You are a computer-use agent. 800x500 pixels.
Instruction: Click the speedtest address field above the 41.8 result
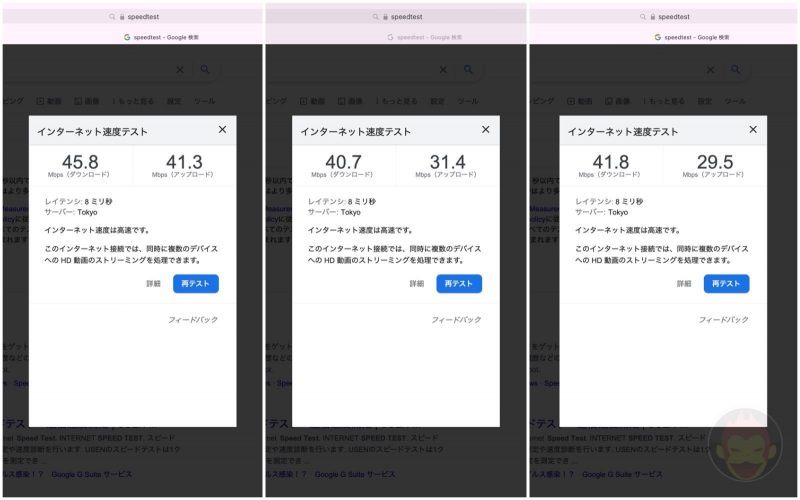[663, 16]
